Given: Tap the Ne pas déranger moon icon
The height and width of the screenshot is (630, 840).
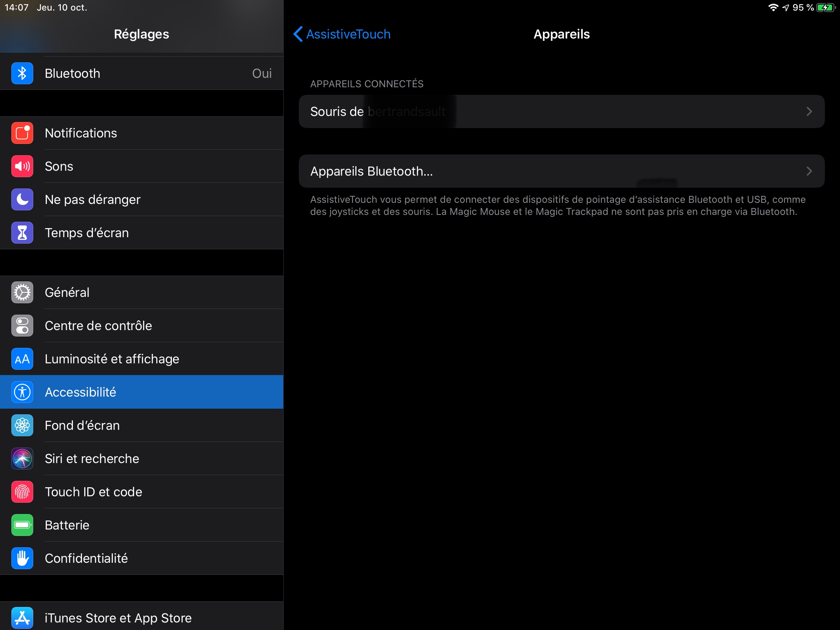Looking at the screenshot, I should click(22, 199).
